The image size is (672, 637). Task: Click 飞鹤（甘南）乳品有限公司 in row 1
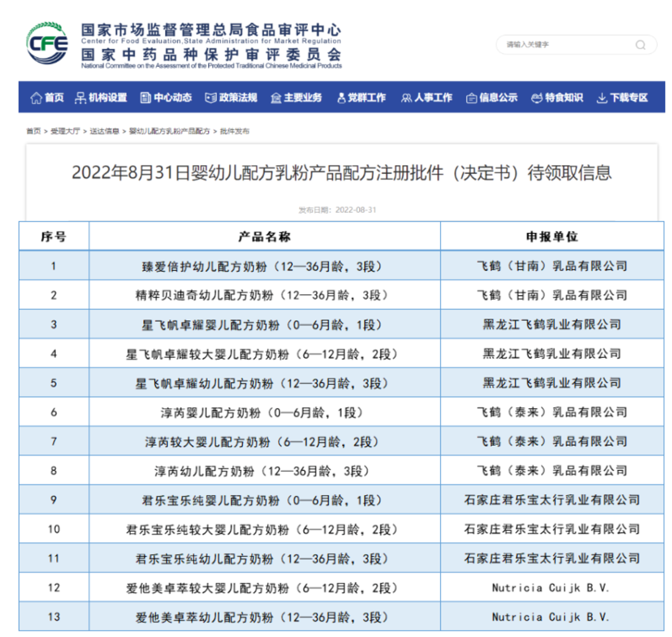pos(552,266)
